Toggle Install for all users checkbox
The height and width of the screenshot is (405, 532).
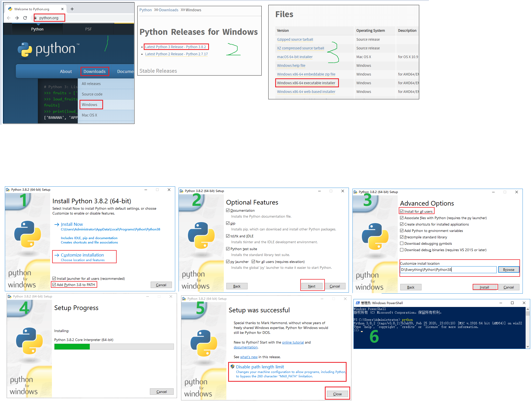click(402, 211)
